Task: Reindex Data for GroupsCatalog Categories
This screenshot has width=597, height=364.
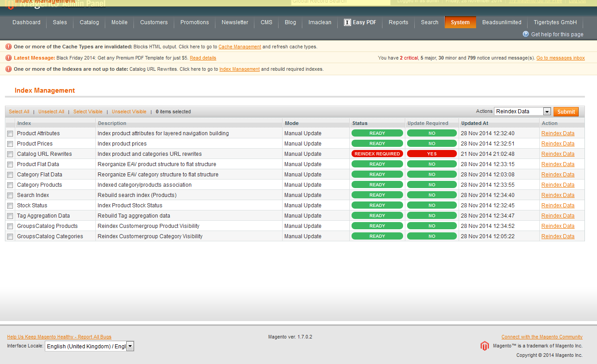Action: [558, 236]
